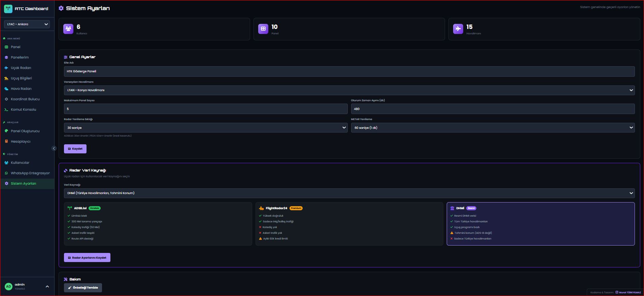Go to Uçuş Bilgileri page
The height and width of the screenshot is (296, 644).
27,78
